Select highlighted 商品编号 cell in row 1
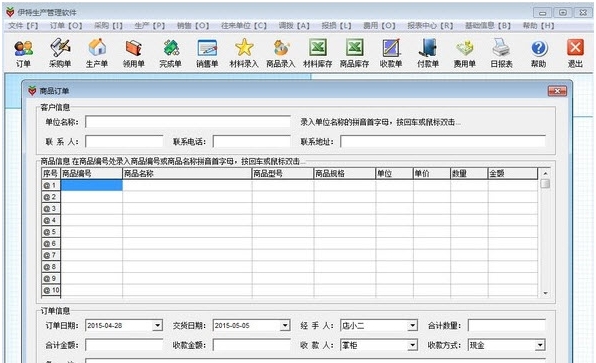The image size is (596, 363). click(x=92, y=185)
